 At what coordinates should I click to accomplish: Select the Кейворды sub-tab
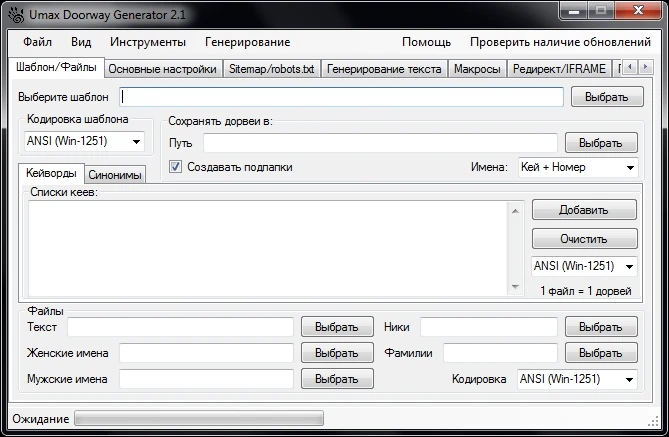tap(51, 173)
